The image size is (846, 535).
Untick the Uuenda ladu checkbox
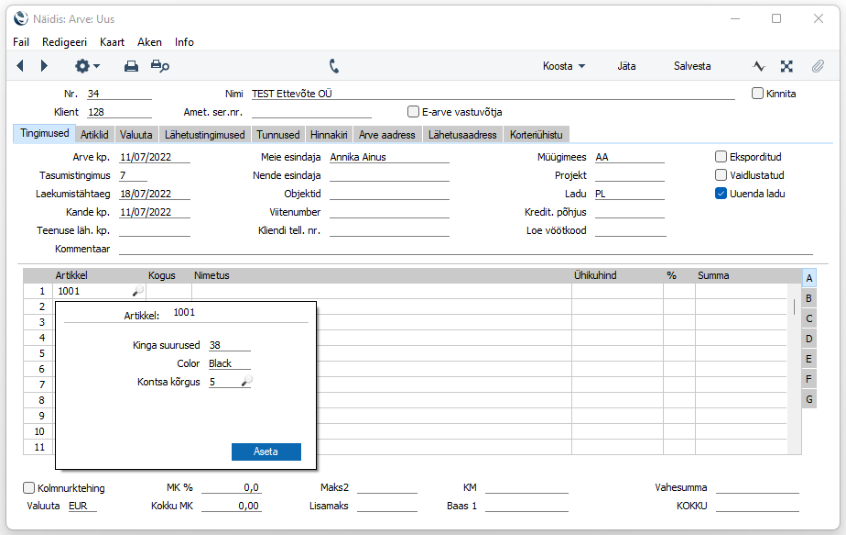click(x=721, y=193)
